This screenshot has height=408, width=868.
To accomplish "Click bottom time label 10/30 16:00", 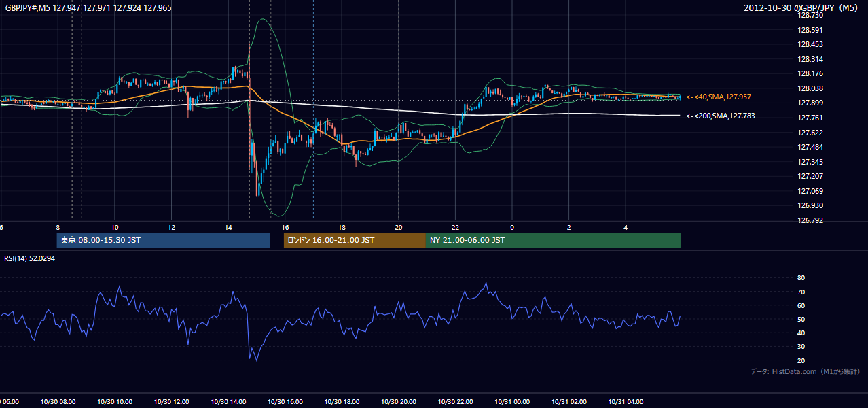I will pyautogui.click(x=285, y=402).
